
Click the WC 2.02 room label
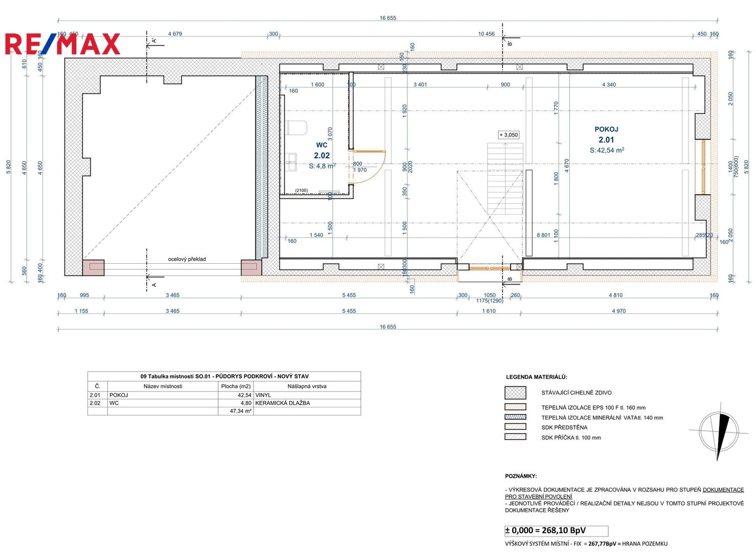(322, 151)
